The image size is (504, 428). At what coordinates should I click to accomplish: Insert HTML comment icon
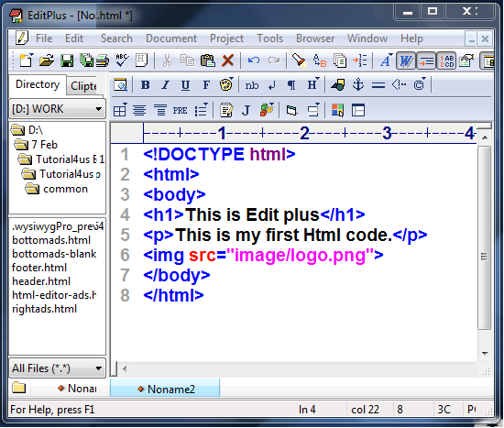pos(399,85)
